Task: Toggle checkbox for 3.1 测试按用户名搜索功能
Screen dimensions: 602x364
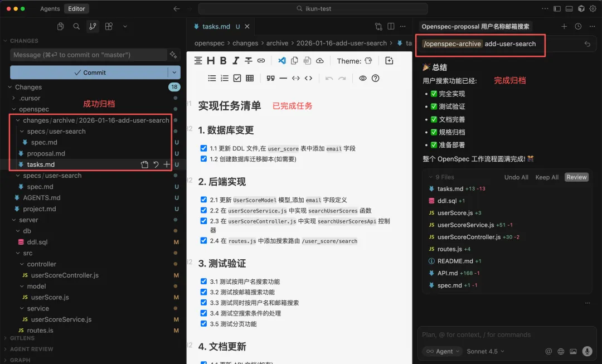Action: click(203, 282)
